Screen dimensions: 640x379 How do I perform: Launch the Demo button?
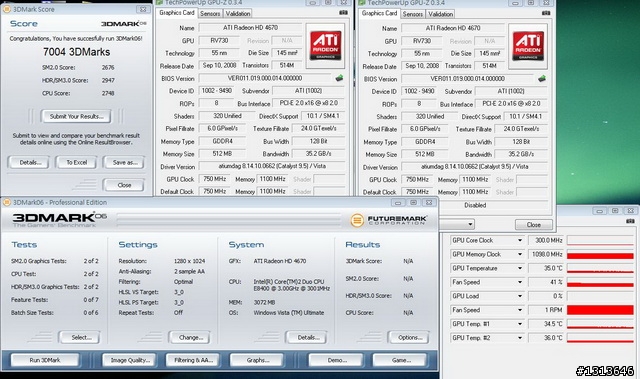[x=336, y=360]
